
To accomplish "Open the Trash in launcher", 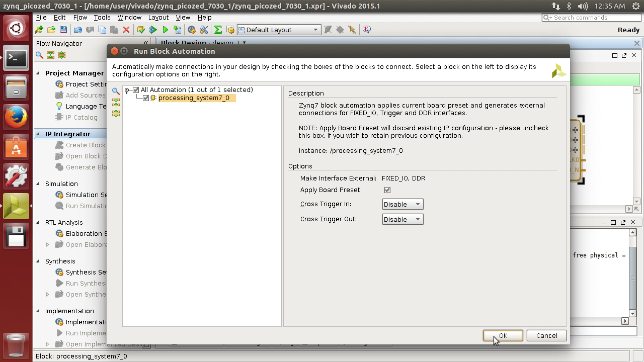I will tap(16, 345).
